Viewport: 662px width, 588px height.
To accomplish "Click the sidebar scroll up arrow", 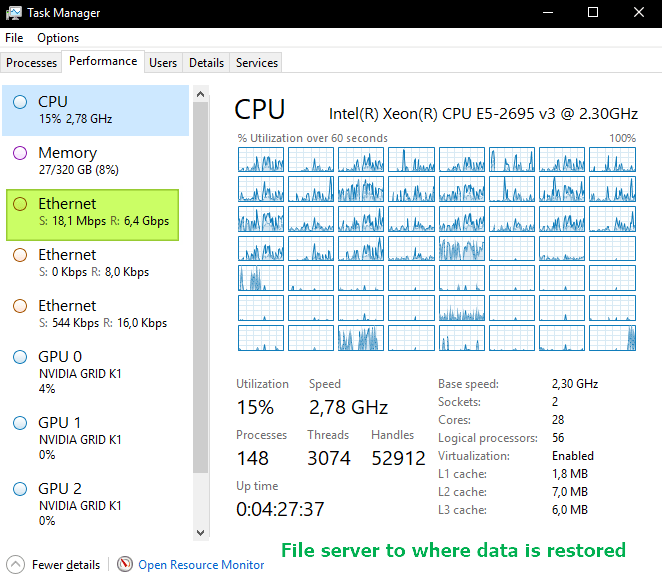I will coord(201,94).
